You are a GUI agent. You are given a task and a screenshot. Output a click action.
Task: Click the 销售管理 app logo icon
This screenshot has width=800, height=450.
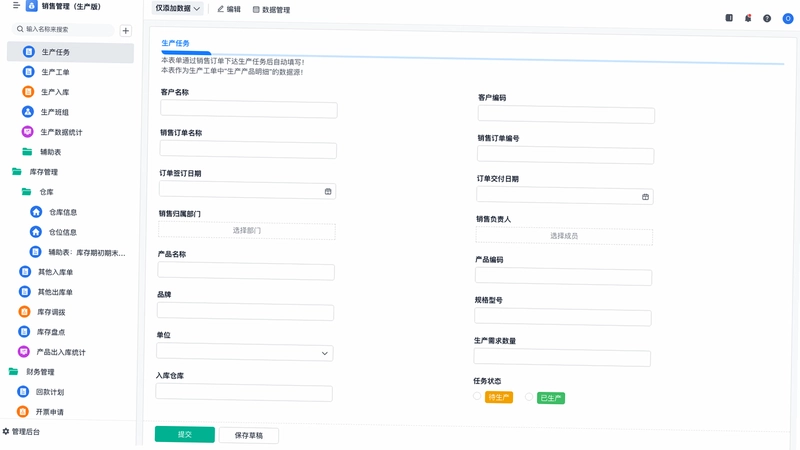(x=32, y=6)
